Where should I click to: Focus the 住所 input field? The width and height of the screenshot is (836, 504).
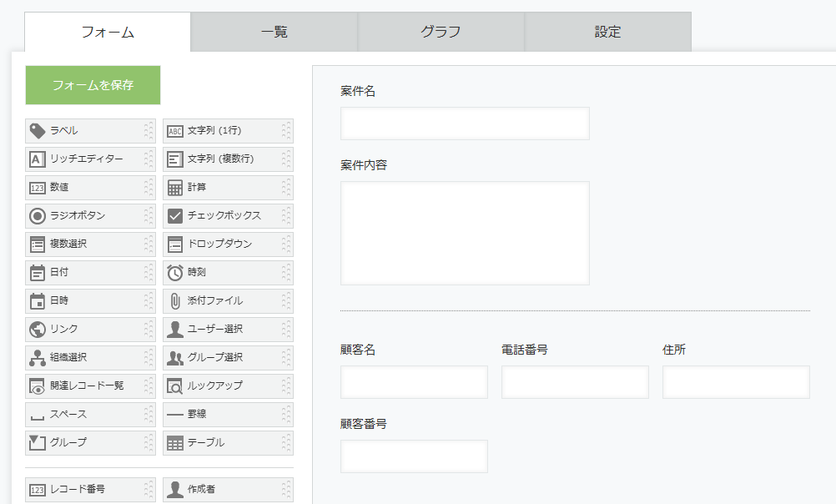click(x=736, y=382)
